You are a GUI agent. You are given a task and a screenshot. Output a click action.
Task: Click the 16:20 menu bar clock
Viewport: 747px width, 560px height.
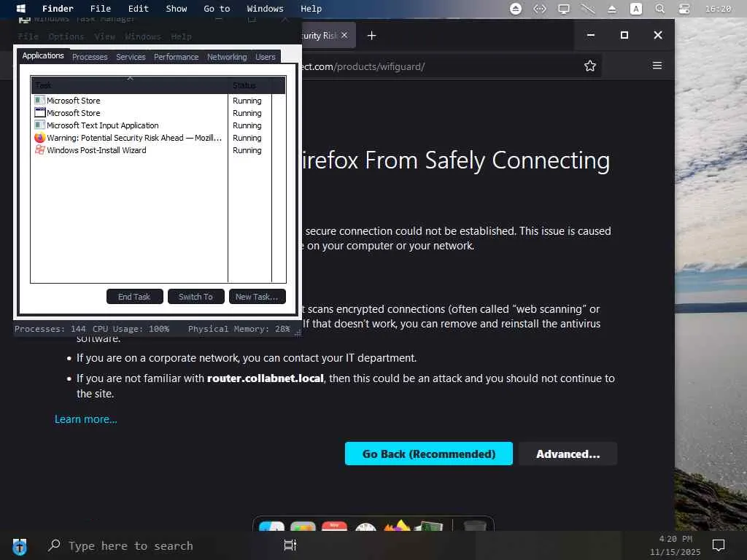718,9
